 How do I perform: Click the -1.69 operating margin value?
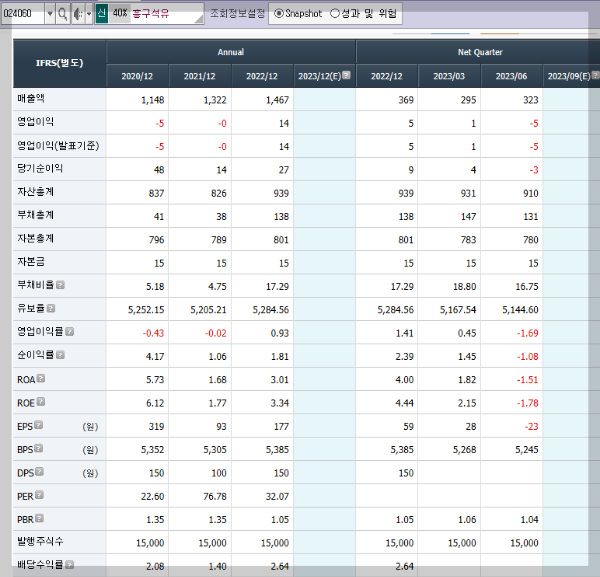tap(528, 333)
